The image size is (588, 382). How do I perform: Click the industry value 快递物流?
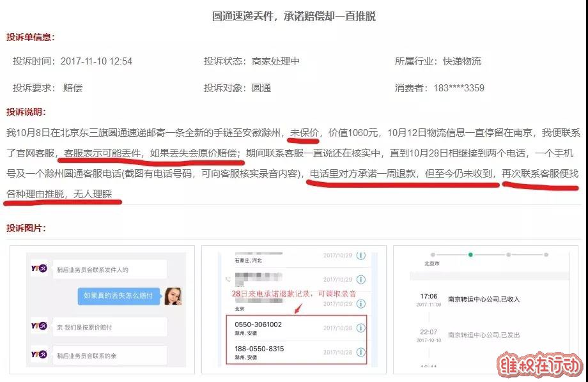(x=462, y=61)
